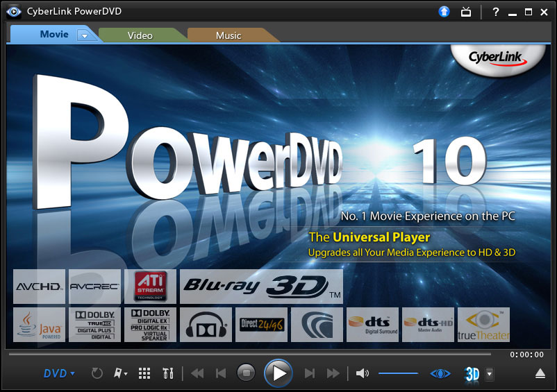The width and height of the screenshot is (557, 392).
Task: Switch to the Music tab
Action: point(228,35)
